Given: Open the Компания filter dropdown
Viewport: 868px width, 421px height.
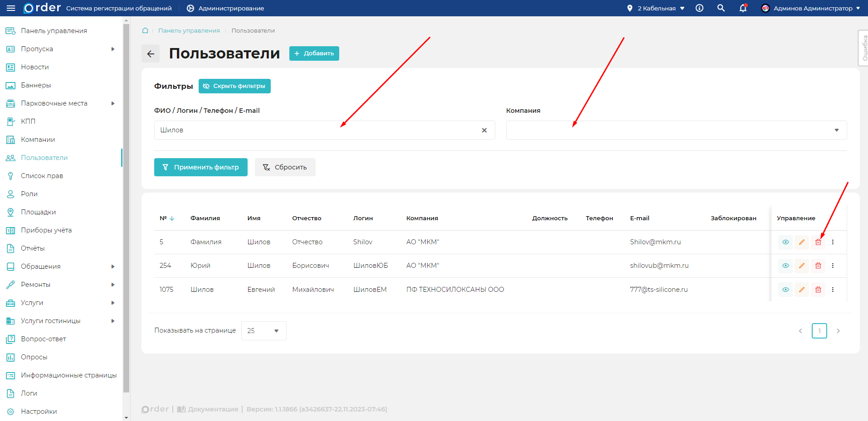Looking at the screenshot, I should [x=676, y=130].
